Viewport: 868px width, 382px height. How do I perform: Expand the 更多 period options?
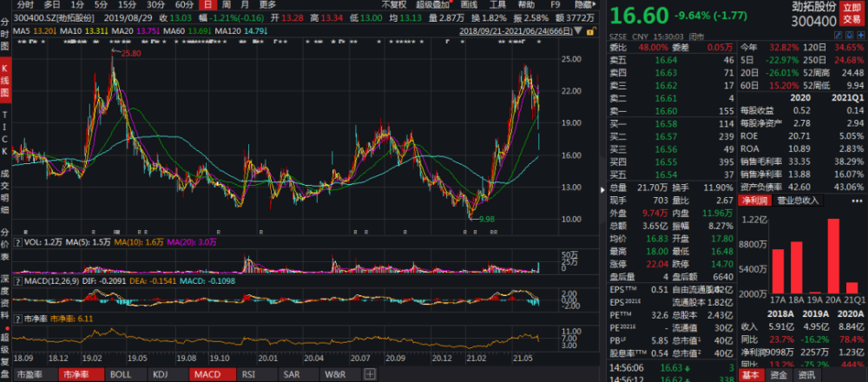click(x=267, y=4)
